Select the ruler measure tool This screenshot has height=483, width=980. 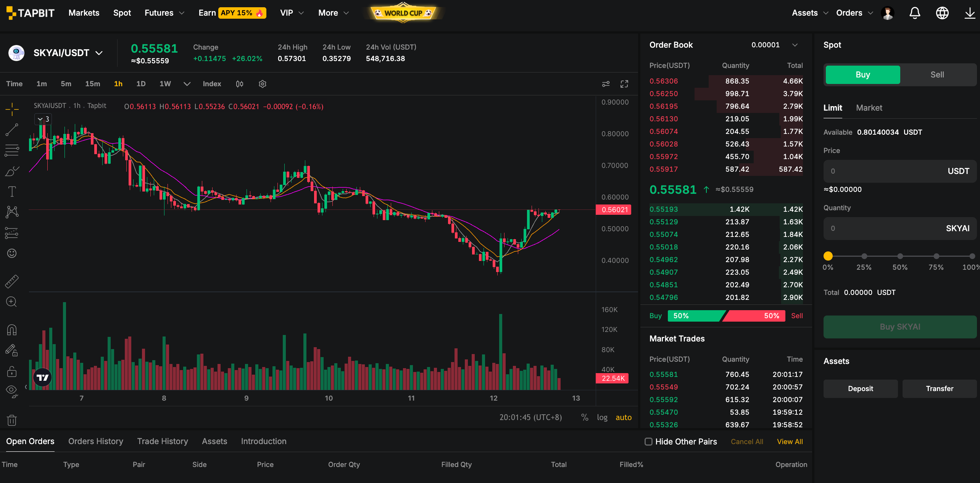[12, 281]
